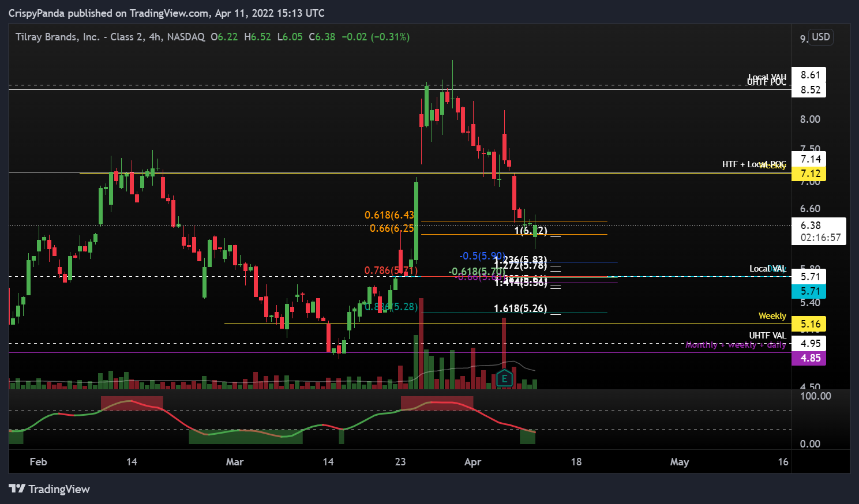
Task: Click the yellow Weekly level label
Action: coord(772,316)
